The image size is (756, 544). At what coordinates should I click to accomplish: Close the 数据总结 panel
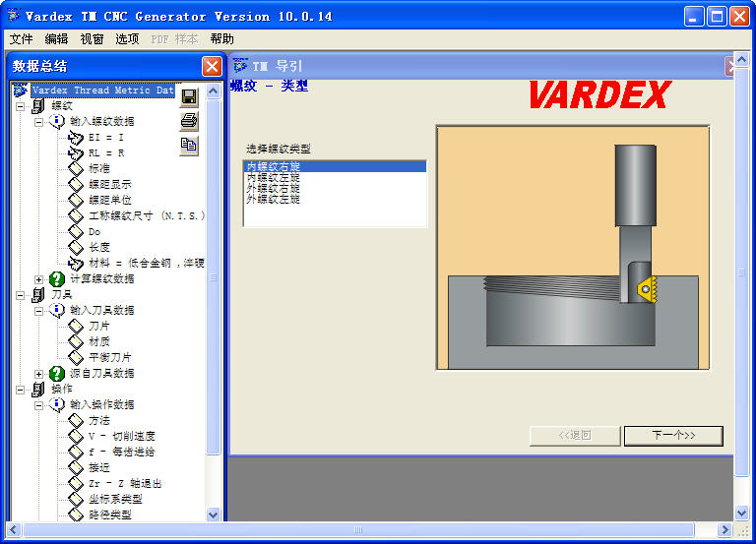tap(212, 66)
